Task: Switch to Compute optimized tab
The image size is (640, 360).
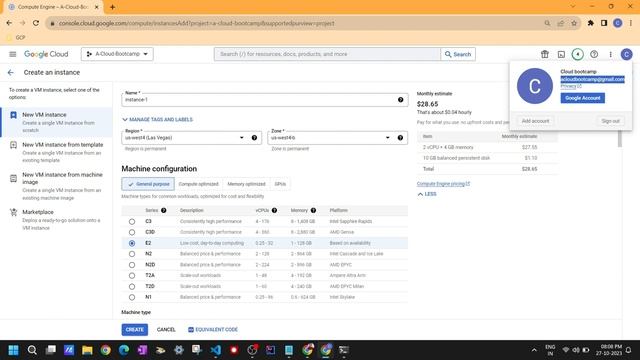Action: tap(198, 184)
